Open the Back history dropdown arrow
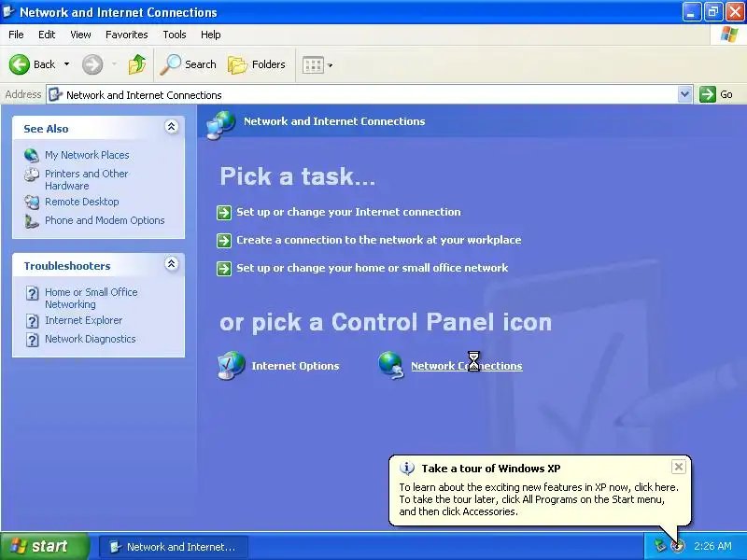 click(66, 64)
